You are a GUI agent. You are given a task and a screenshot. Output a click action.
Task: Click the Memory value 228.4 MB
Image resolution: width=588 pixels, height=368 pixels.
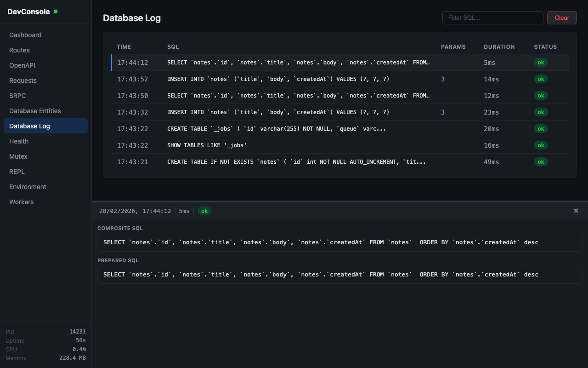pos(73,358)
